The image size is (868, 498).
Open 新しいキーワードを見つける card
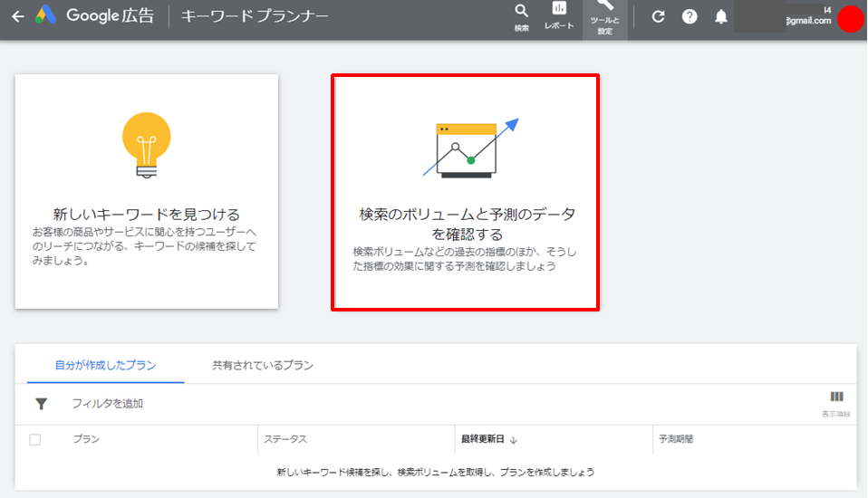pos(147,191)
